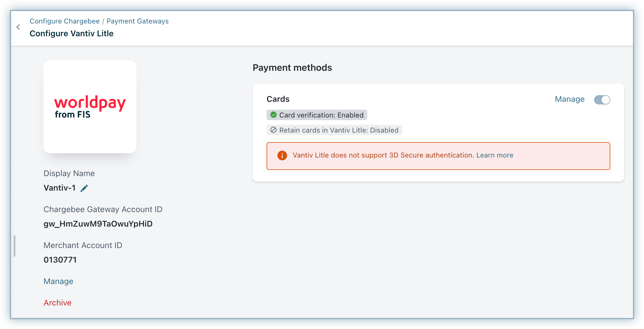Open Configure Chargebee breadcrumb
The height and width of the screenshot is (329, 644).
(x=64, y=21)
